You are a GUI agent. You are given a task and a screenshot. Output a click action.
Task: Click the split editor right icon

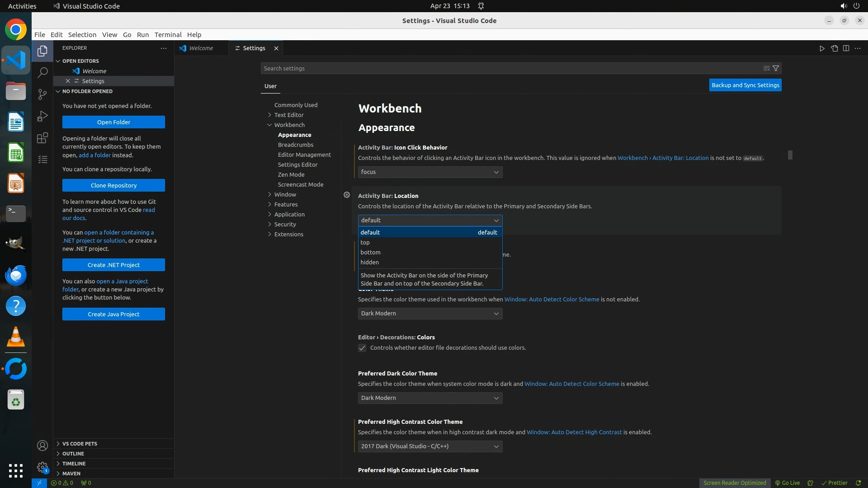tap(846, 48)
